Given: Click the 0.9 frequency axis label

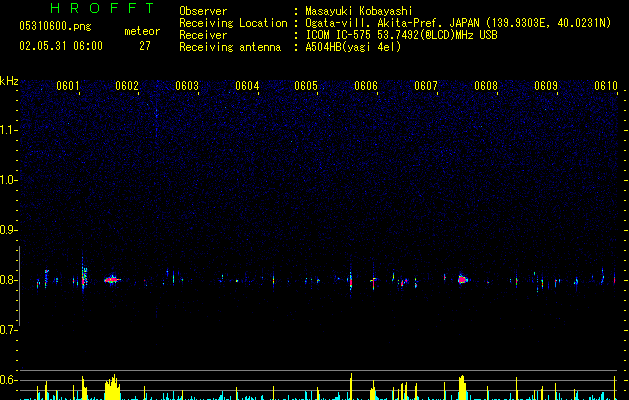Looking at the screenshot, I should (9, 230).
